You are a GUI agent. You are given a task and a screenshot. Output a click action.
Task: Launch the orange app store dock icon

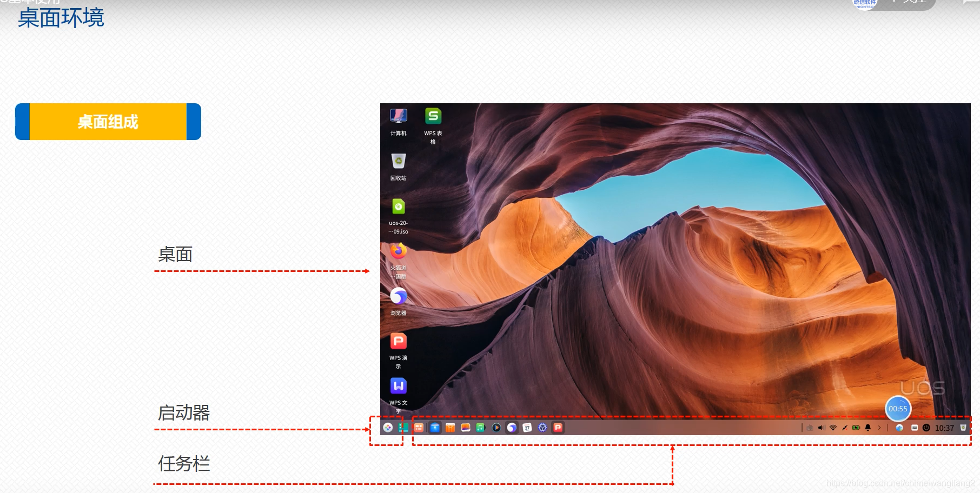pyautogui.click(x=450, y=428)
